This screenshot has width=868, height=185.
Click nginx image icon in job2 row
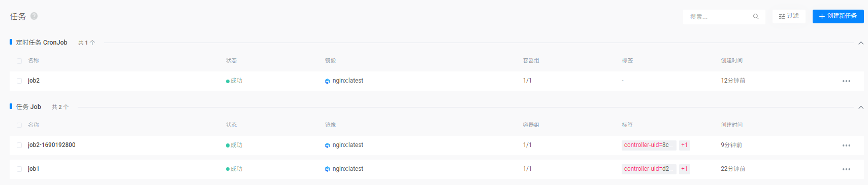[x=328, y=81]
